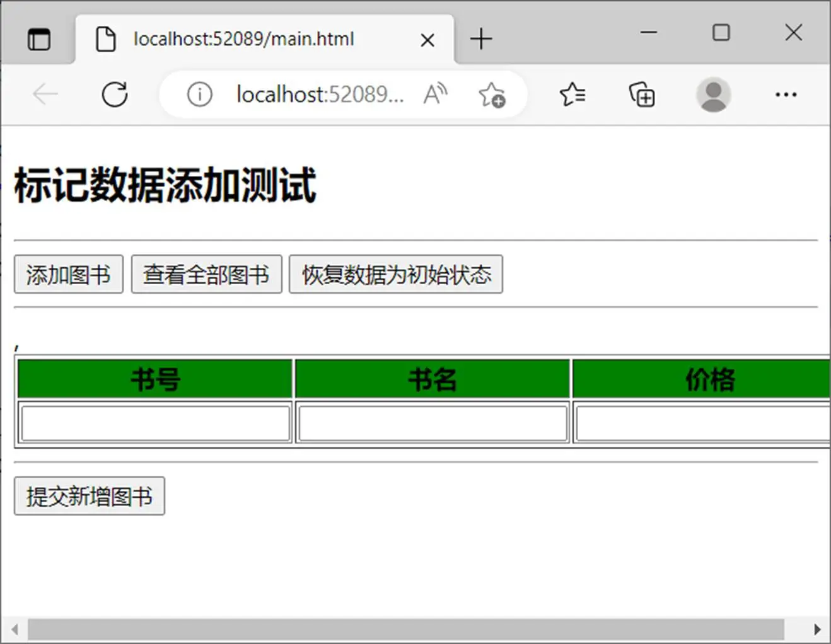Minimize the browser window
The width and height of the screenshot is (831, 644).
click(x=649, y=32)
